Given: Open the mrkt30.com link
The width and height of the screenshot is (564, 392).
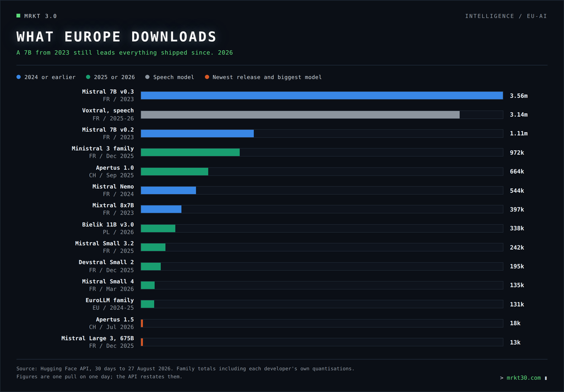Looking at the screenshot, I should [x=523, y=378].
